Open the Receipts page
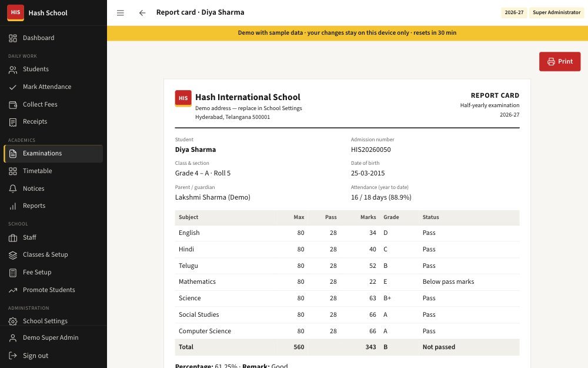This screenshot has width=588, height=368. click(x=54, y=122)
